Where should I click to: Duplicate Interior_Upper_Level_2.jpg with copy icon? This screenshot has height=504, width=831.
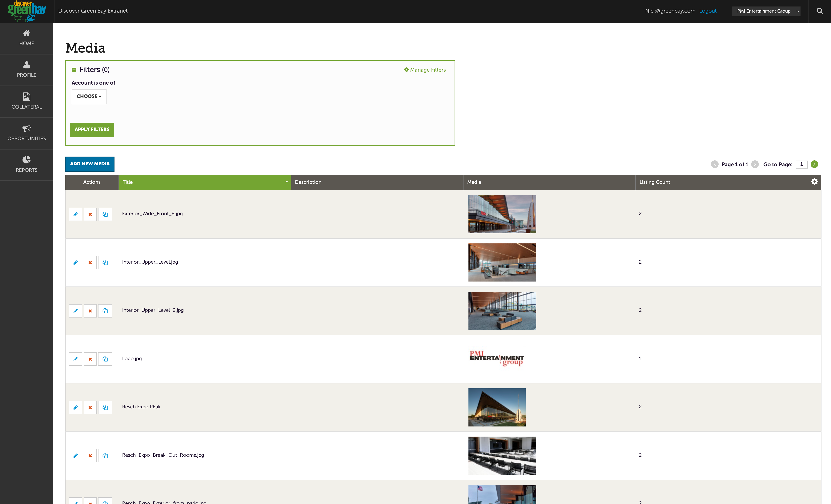[105, 310]
